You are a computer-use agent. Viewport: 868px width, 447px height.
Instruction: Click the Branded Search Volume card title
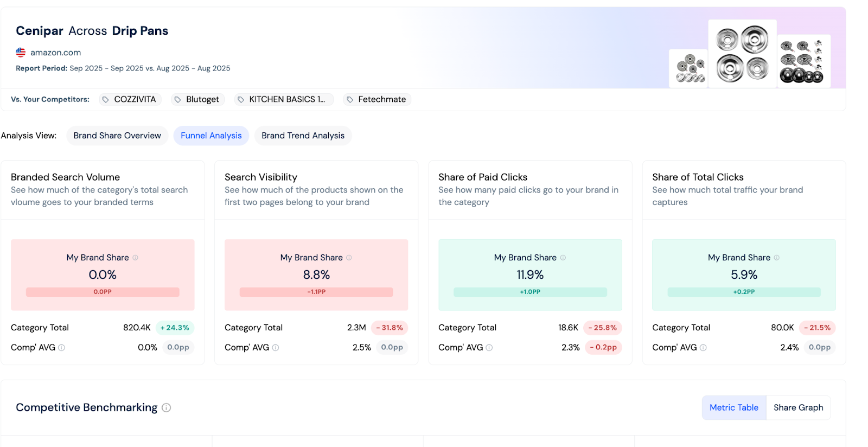(65, 177)
